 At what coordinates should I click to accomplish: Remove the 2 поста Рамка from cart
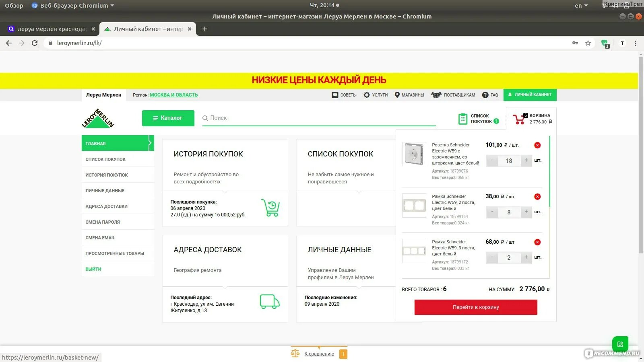pos(537,197)
